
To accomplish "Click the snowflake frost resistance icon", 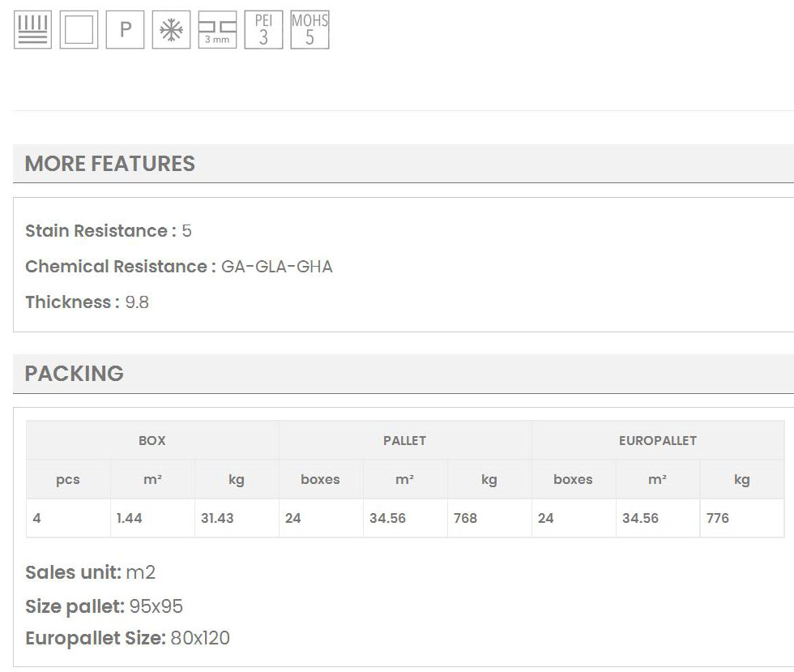I will 171,30.
